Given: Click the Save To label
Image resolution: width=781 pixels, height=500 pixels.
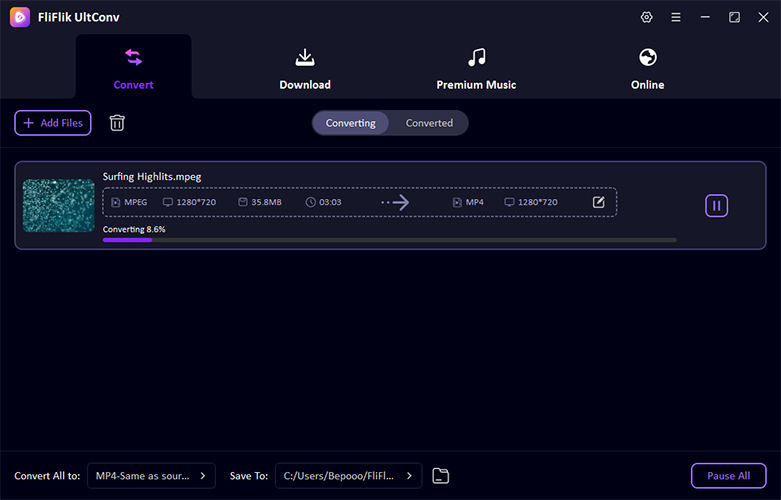Looking at the screenshot, I should tap(249, 476).
